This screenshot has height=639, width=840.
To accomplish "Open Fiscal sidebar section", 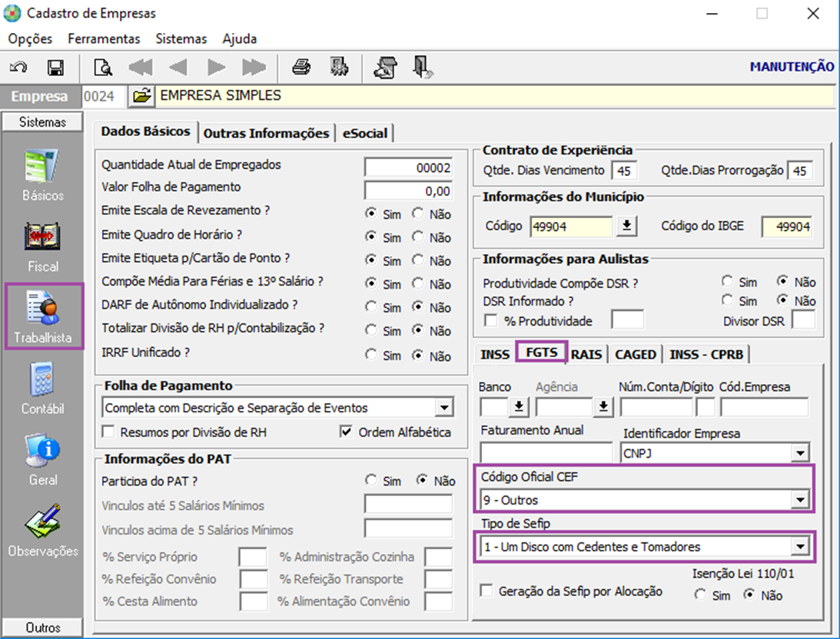I will click(43, 247).
